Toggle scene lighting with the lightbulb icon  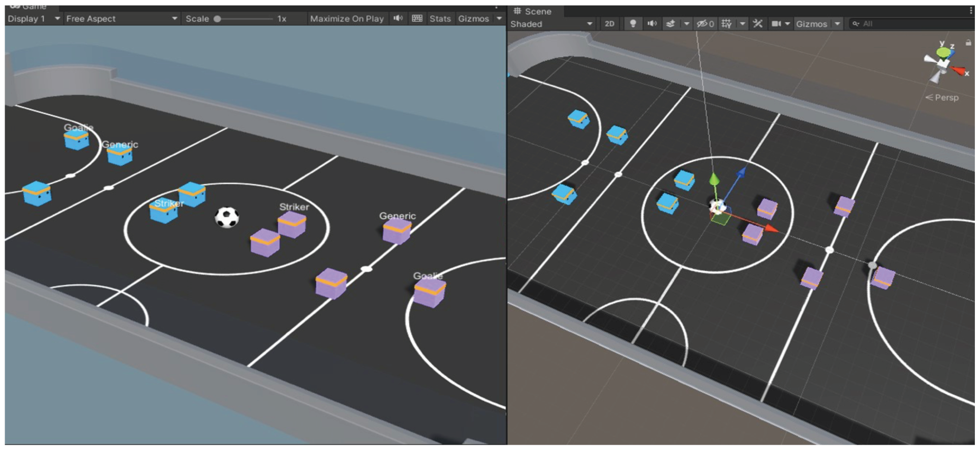tap(633, 23)
